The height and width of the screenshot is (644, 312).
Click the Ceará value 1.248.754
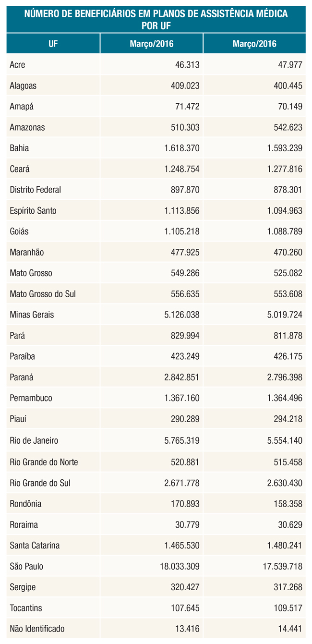coord(180,169)
